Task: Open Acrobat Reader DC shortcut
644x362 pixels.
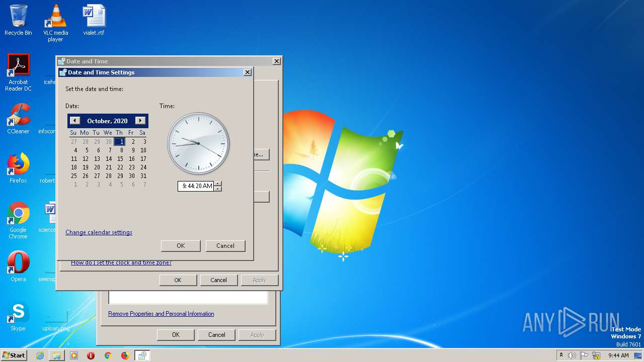Action: pyautogui.click(x=18, y=72)
